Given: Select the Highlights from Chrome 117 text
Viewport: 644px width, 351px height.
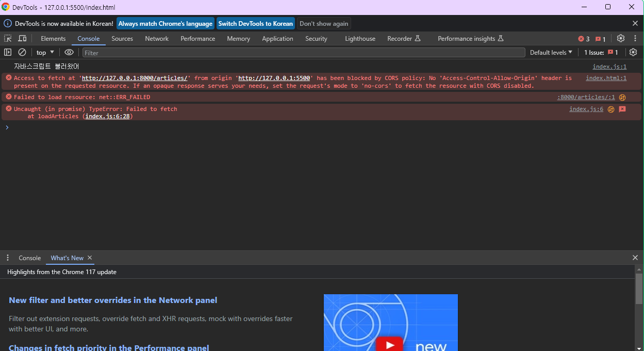Looking at the screenshot, I should point(62,272).
